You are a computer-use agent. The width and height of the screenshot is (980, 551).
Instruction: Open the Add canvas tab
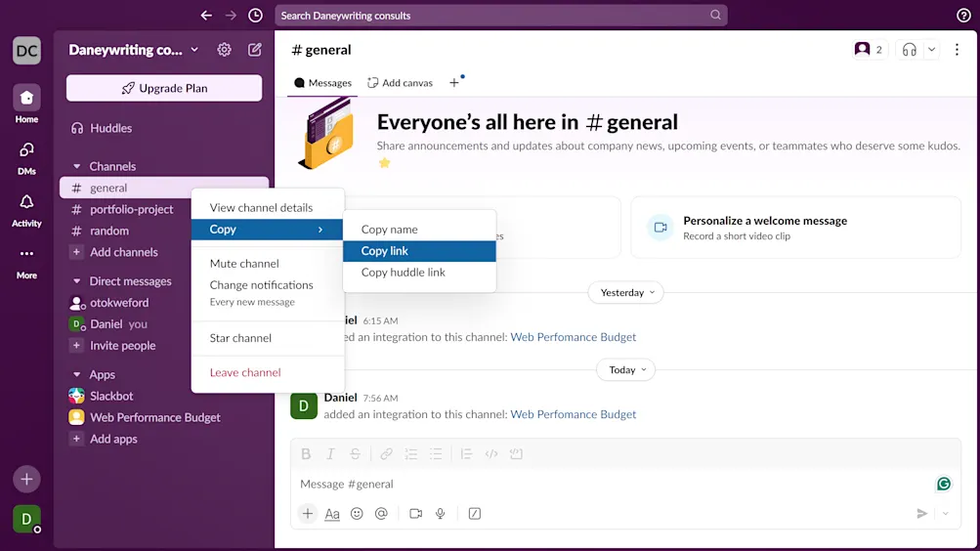(400, 83)
